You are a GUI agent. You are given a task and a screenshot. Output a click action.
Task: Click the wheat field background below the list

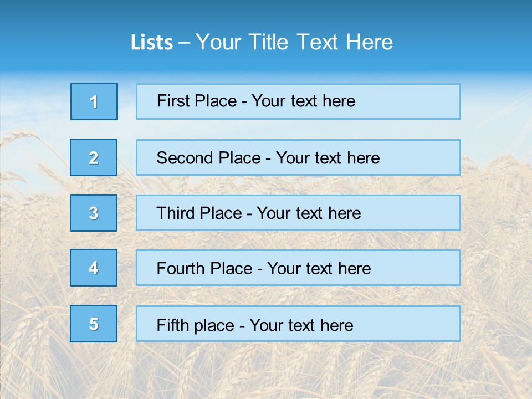266,371
